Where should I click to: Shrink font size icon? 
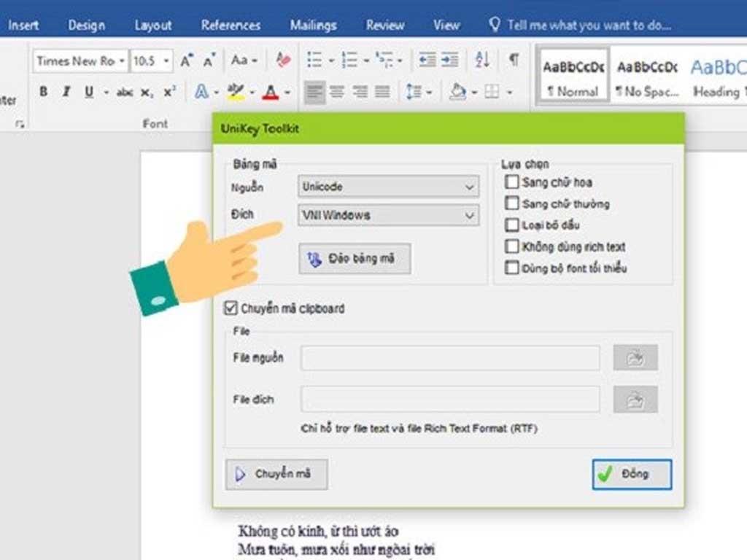coord(209,61)
